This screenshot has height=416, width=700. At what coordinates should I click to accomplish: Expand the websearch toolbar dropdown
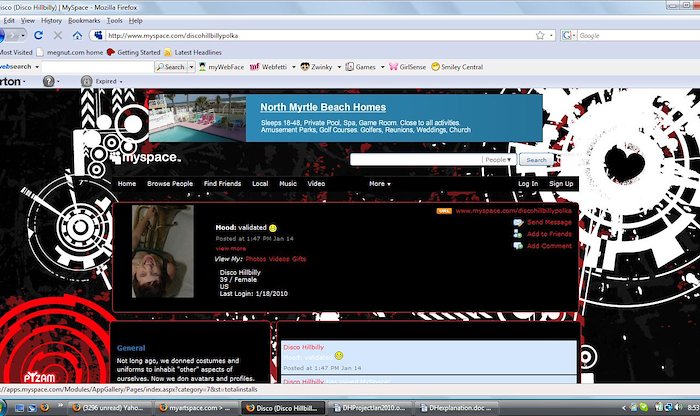[x=37, y=67]
